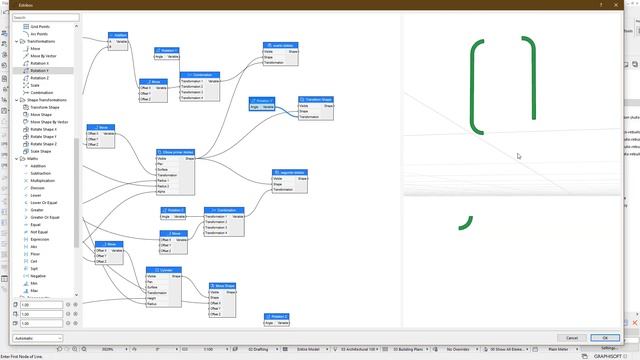Image resolution: width=640 pixels, height=360 pixels.
Task: Click the Transform Shape node header
Action: click(x=316, y=100)
